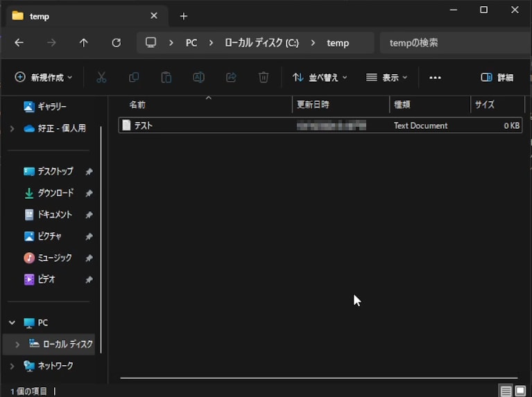
Task: Open the three-dot See more menu
Action: (x=435, y=78)
